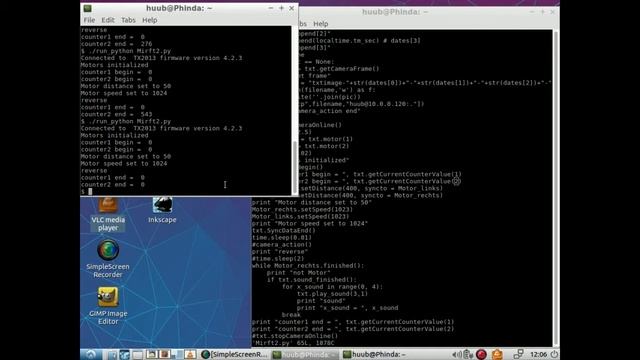Click the power button at taskbar end
640x360 pixels.
554,354
